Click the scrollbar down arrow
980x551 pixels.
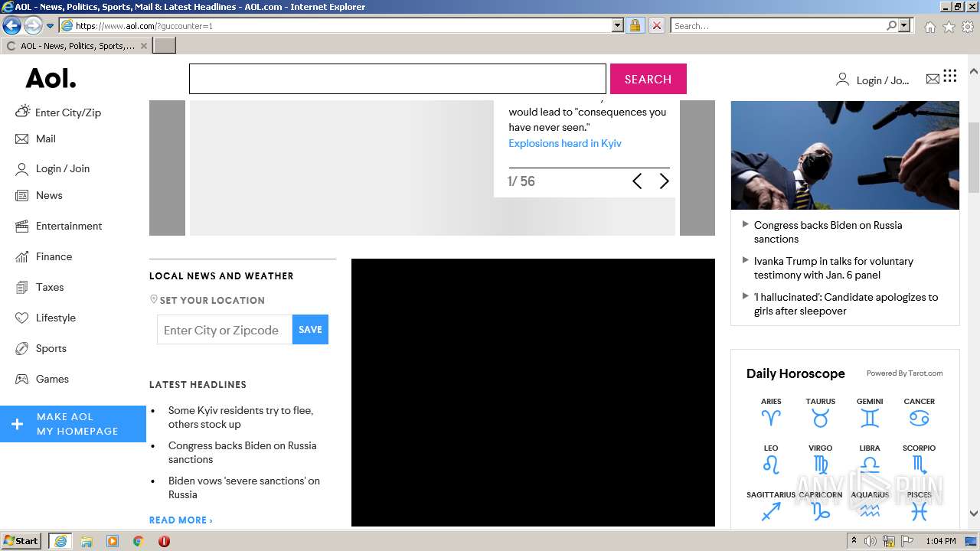click(973, 514)
